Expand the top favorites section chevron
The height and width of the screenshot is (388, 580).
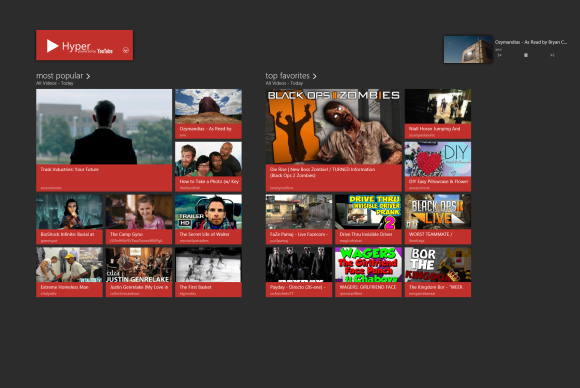[314, 76]
